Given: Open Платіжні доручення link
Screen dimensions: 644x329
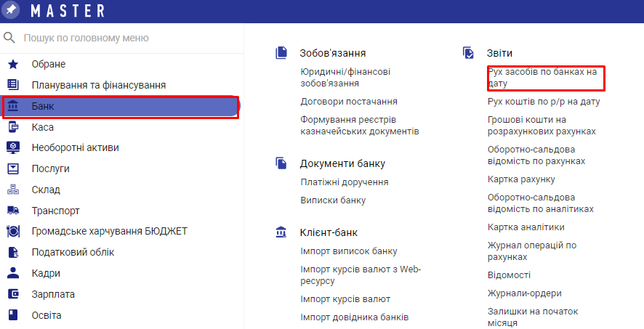Looking at the screenshot, I should tap(344, 182).
